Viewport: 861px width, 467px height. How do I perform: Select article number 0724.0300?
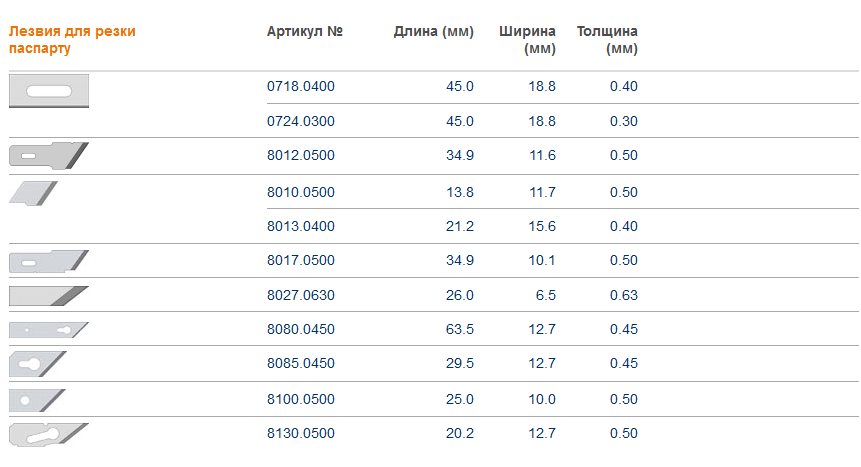pyautogui.click(x=301, y=121)
